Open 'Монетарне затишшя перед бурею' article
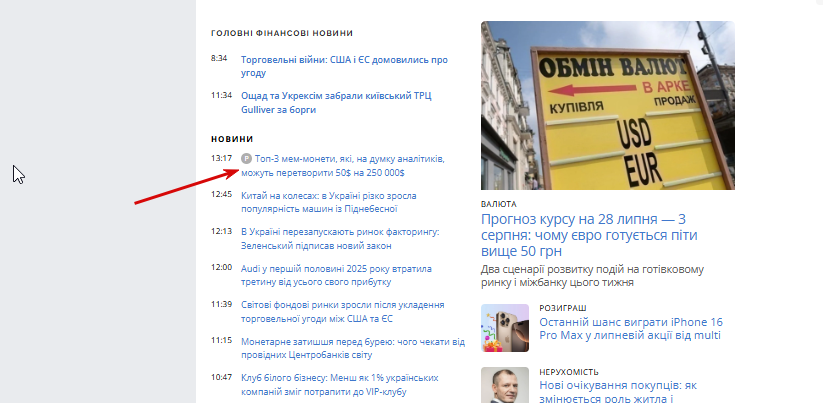This screenshot has width=823, height=403. click(353, 348)
